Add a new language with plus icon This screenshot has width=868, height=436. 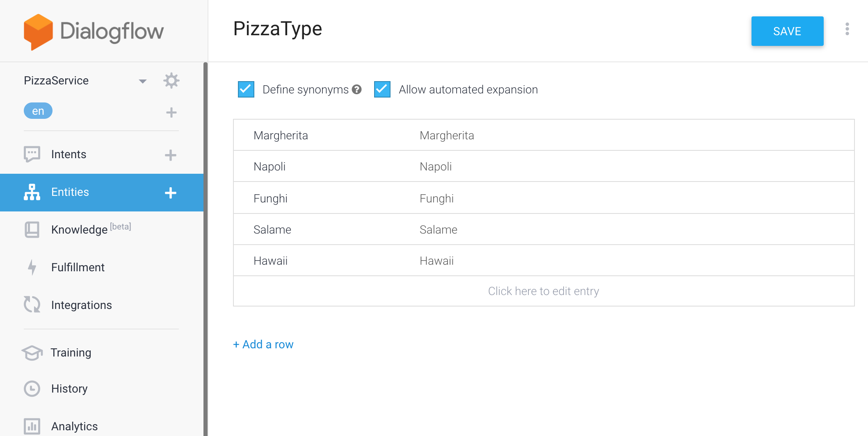[x=171, y=112]
